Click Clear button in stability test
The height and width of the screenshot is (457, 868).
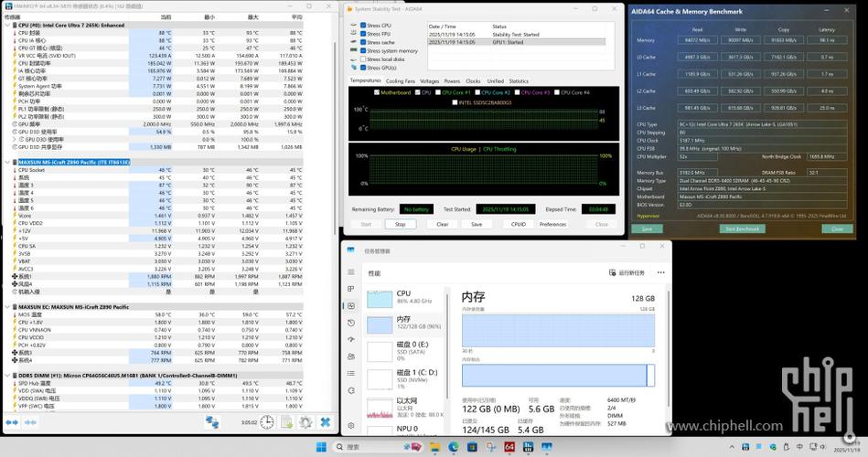(x=443, y=224)
